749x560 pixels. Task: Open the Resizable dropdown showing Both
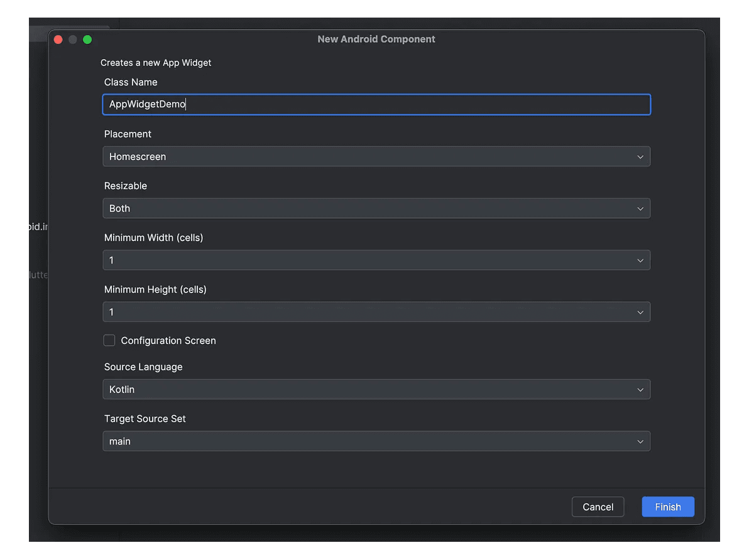(376, 208)
